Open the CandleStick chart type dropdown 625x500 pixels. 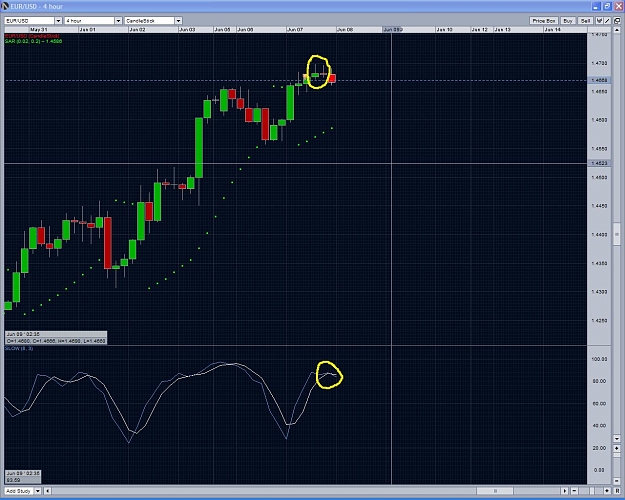pos(153,21)
